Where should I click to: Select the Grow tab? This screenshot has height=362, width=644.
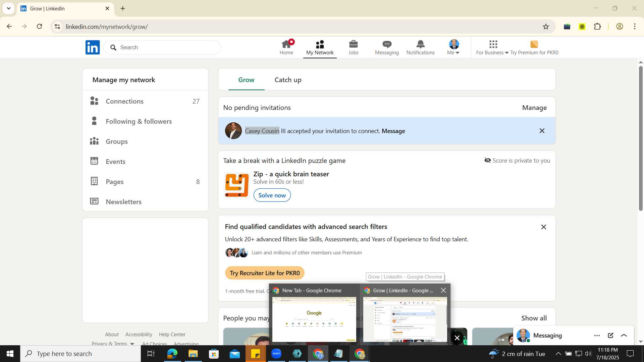[x=246, y=80]
